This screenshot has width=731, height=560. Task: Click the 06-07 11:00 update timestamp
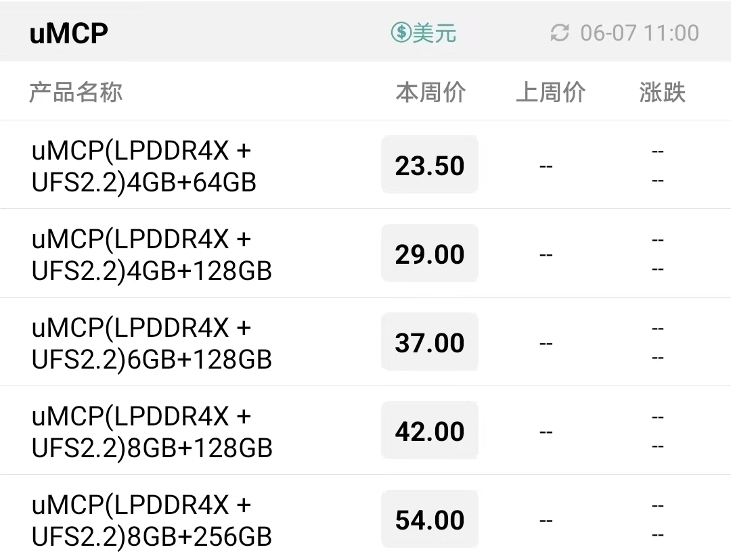click(640, 33)
